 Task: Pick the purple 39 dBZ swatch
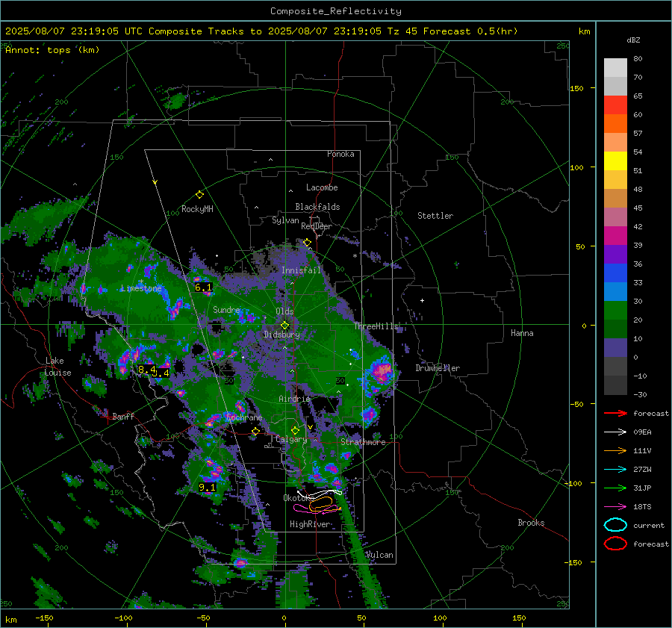point(615,254)
